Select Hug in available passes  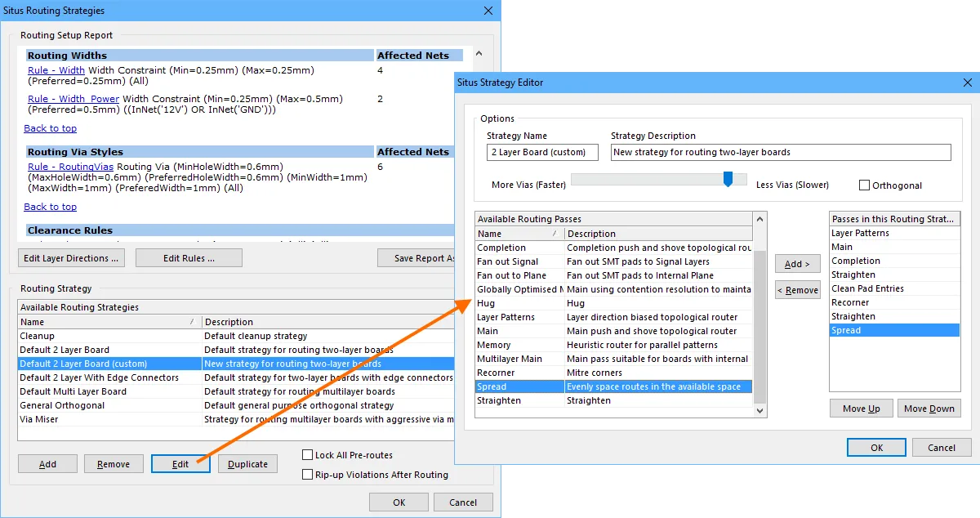pyautogui.click(x=613, y=303)
